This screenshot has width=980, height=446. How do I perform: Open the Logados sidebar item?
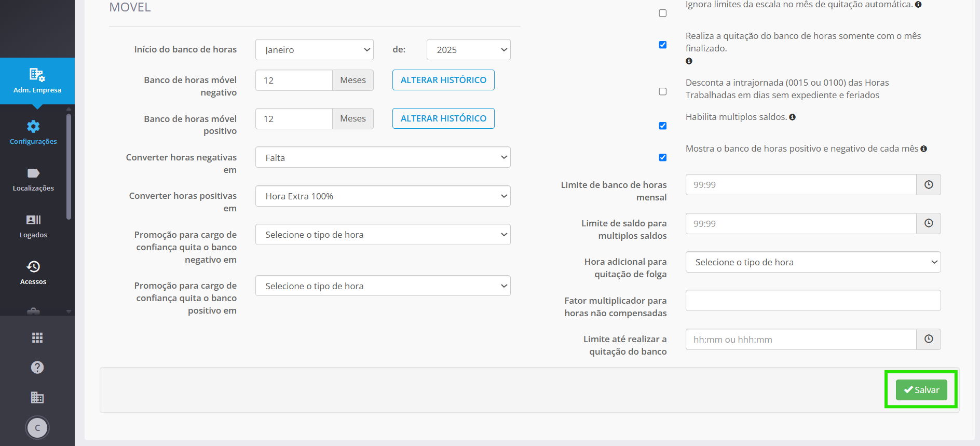click(33, 226)
